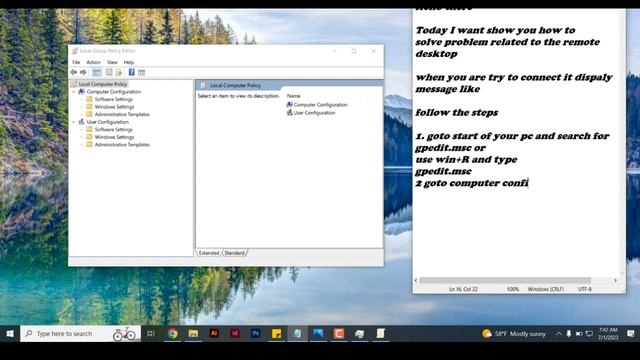The height and width of the screenshot is (360, 640).
Task: Open Adobe Photoshop from the taskbar
Action: coord(256,333)
